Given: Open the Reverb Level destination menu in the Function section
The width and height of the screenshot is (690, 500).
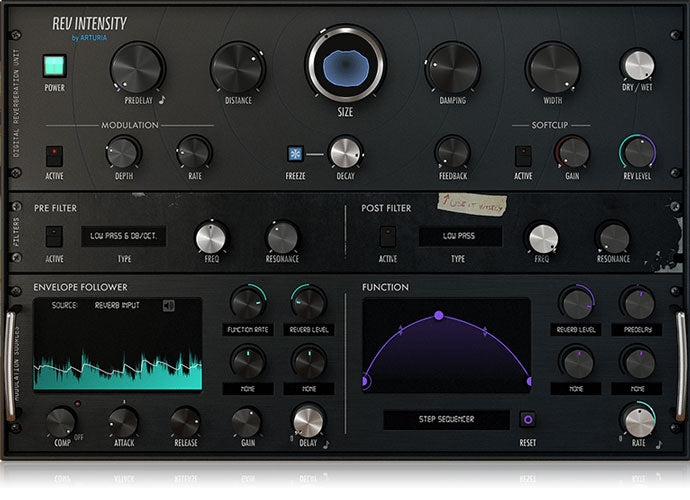Looking at the screenshot, I should pyautogui.click(x=576, y=330).
